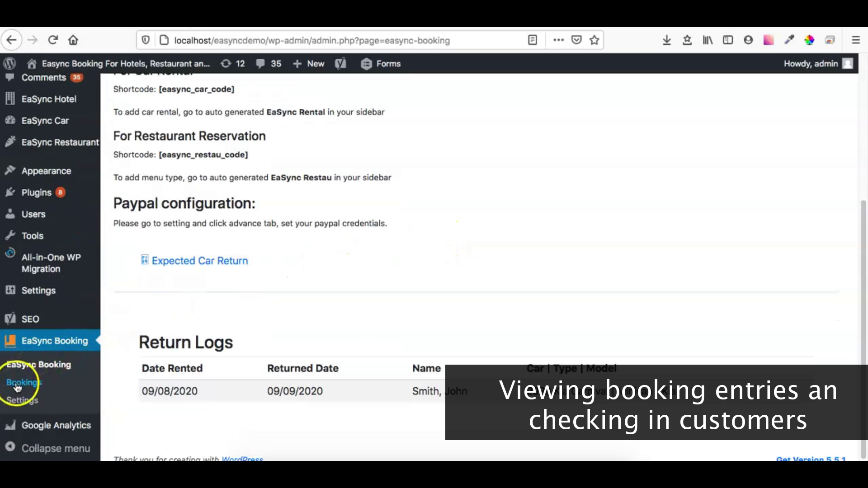Open the comments bubble showing 35
Image resolution: width=868 pixels, height=488 pixels.
[x=269, y=64]
